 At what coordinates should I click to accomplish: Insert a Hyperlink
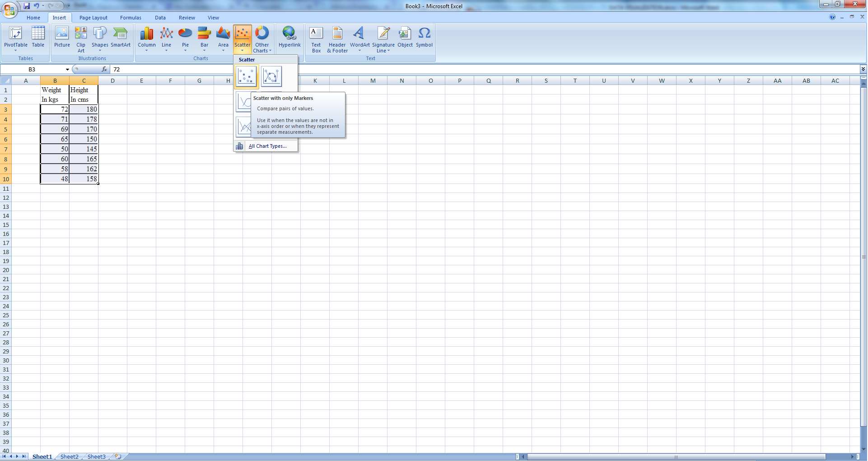click(289, 38)
